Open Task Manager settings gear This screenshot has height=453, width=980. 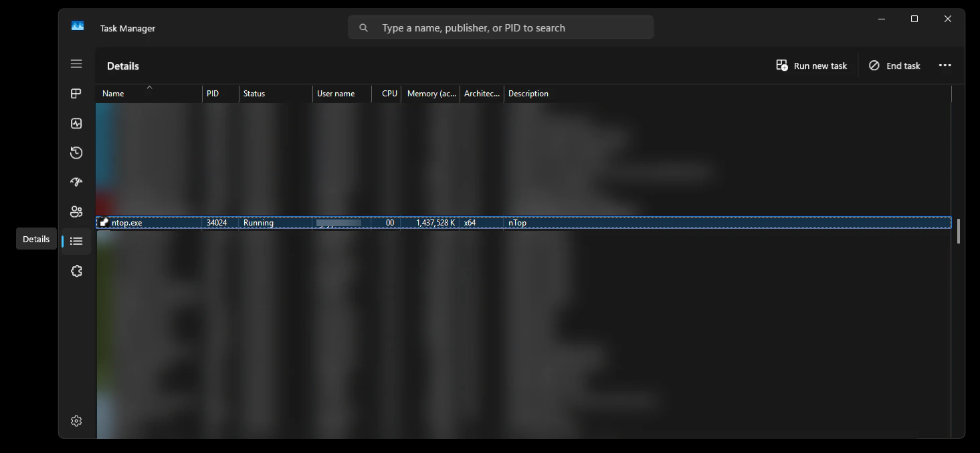coord(76,421)
